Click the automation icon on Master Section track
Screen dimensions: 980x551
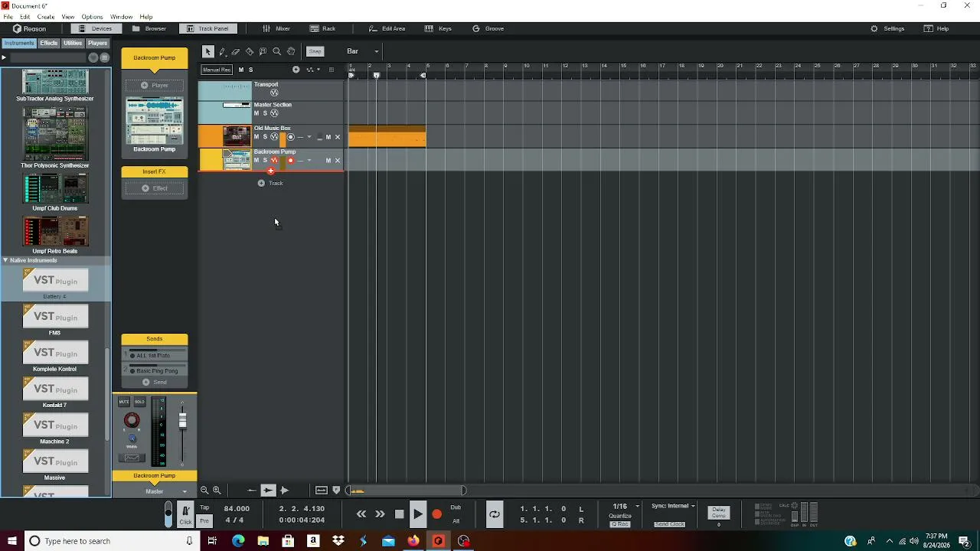click(274, 113)
